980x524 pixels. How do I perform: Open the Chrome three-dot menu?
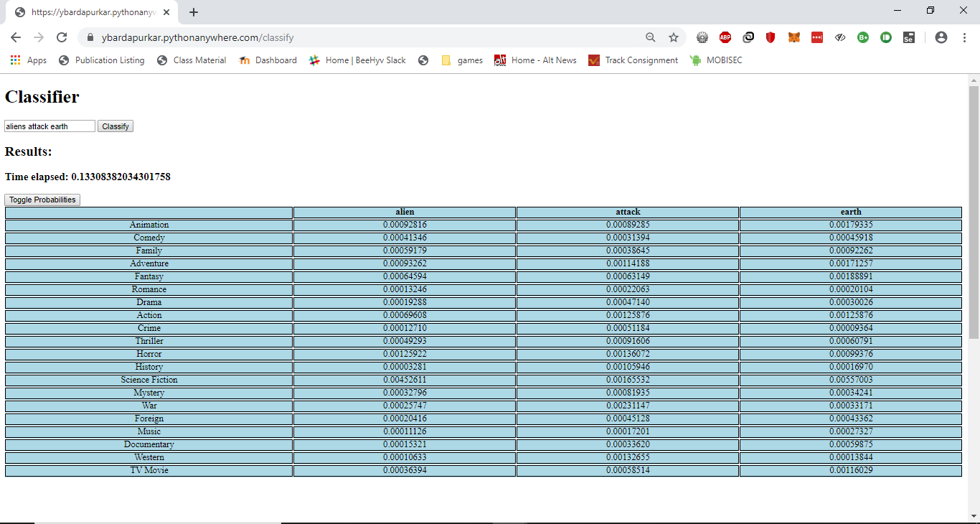(964, 37)
